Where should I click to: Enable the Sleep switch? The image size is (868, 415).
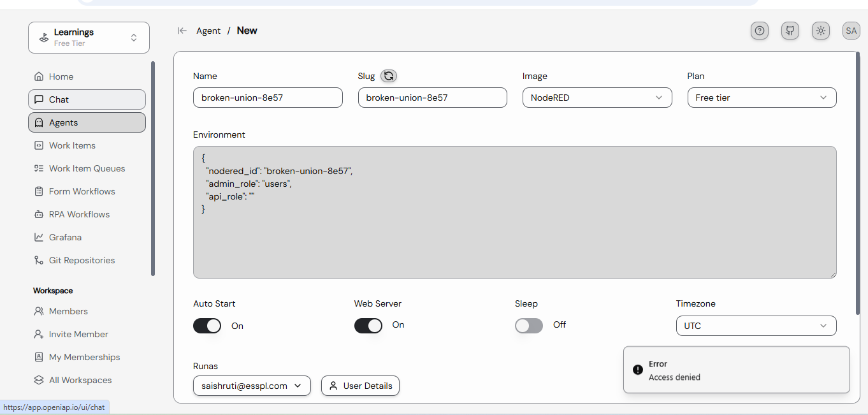tap(529, 326)
